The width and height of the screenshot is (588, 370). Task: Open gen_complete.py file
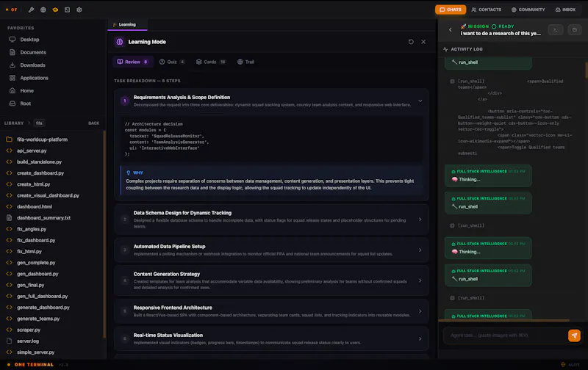click(x=36, y=263)
